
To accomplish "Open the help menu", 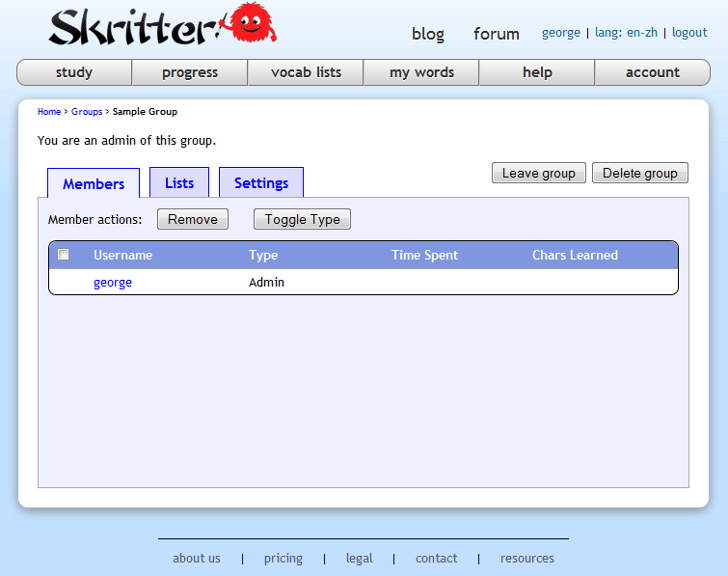I will point(537,72).
